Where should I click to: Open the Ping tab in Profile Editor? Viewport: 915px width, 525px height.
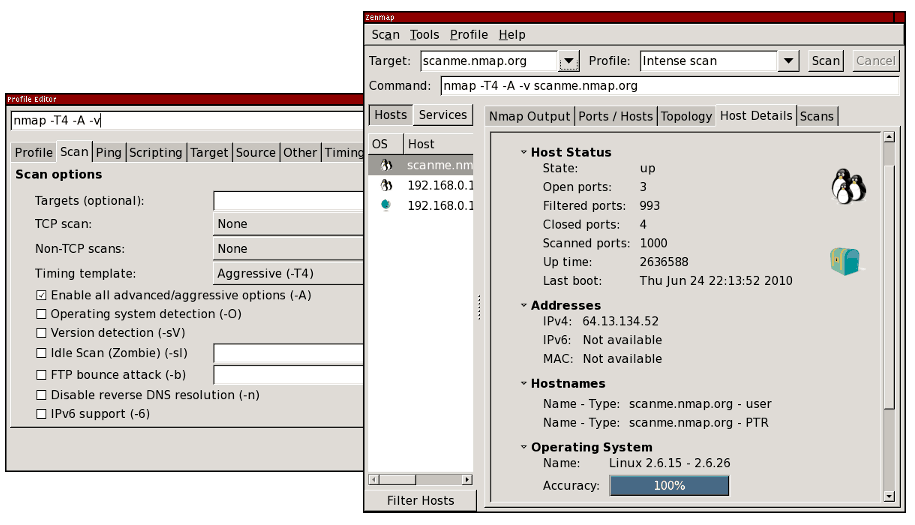[109, 152]
